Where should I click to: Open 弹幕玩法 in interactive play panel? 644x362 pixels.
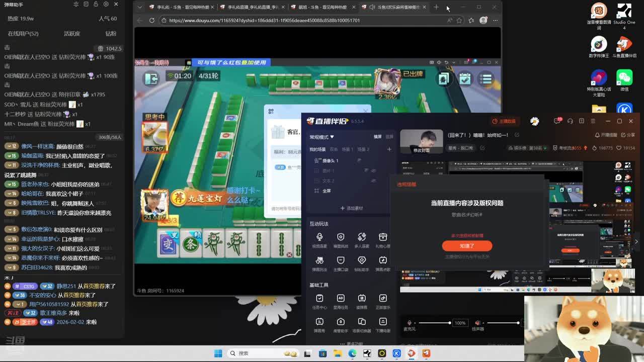[319, 263]
